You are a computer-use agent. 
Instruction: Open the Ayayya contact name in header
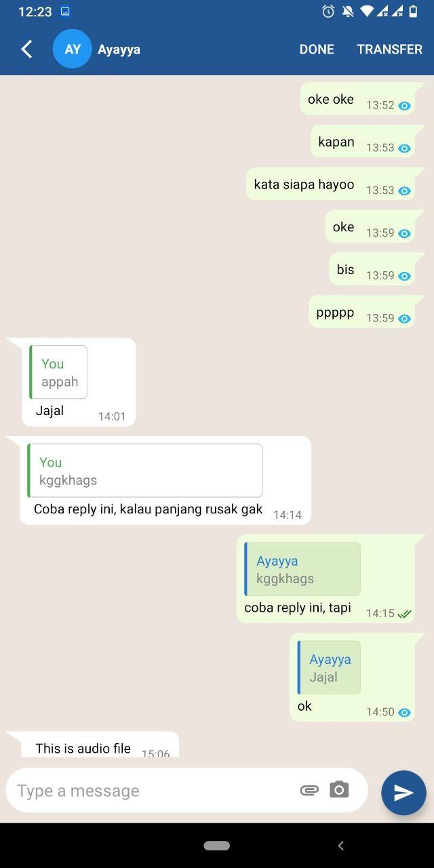(119, 49)
